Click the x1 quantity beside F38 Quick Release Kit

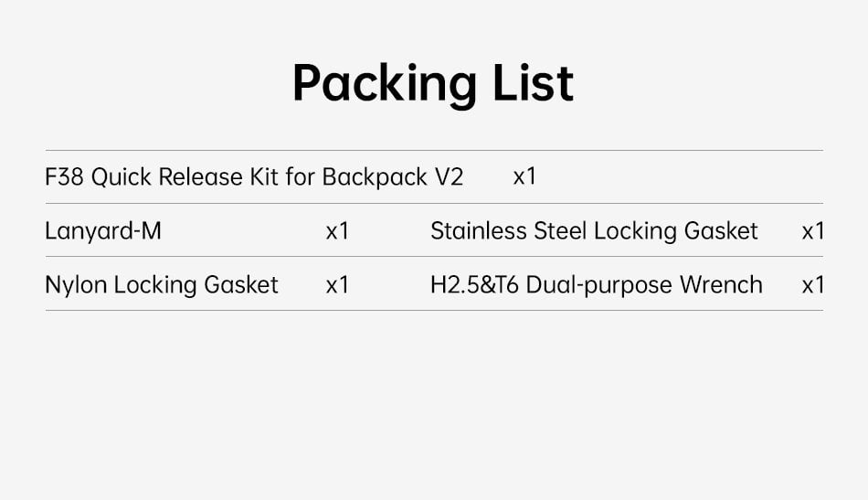click(524, 177)
